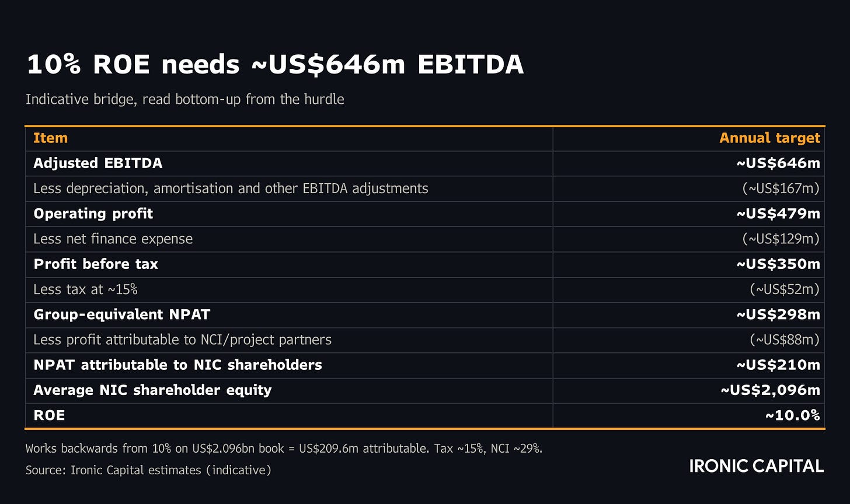Click the Group-equivalent NPAT label
The image size is (850, 504).
[121, 314]
